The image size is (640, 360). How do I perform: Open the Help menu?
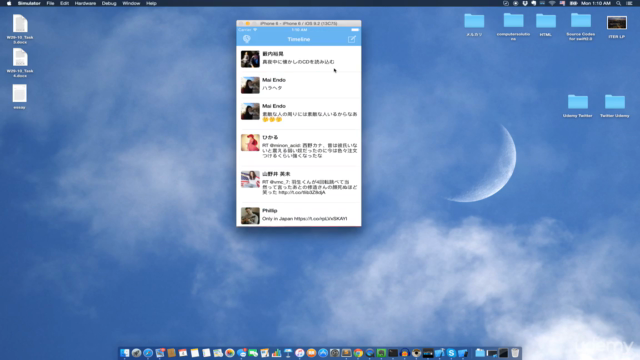(151, 3)
